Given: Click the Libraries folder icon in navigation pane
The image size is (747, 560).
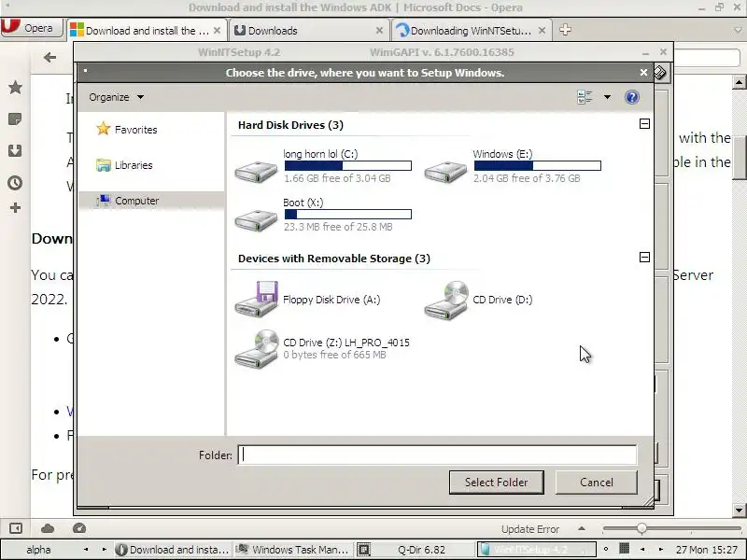Looking at the screenshot, I should point(103,165).
